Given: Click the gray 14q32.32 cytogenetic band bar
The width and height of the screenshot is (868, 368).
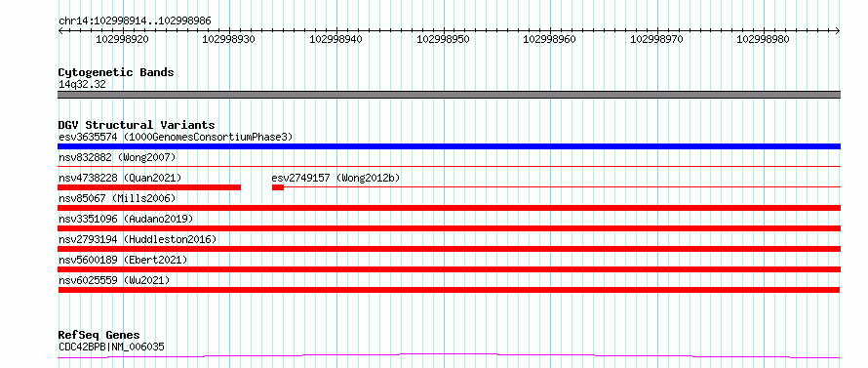Looking at the screenshot, I should 449,95.
